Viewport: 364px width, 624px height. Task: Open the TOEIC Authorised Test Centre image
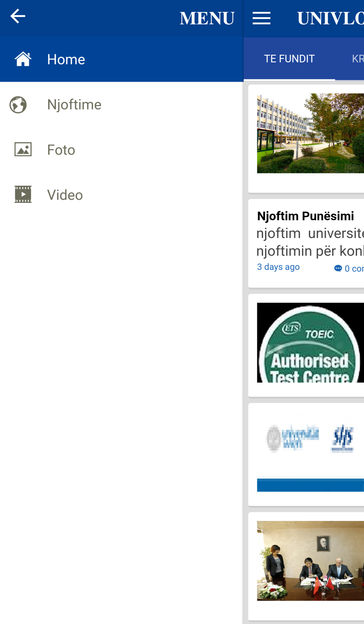310,343
